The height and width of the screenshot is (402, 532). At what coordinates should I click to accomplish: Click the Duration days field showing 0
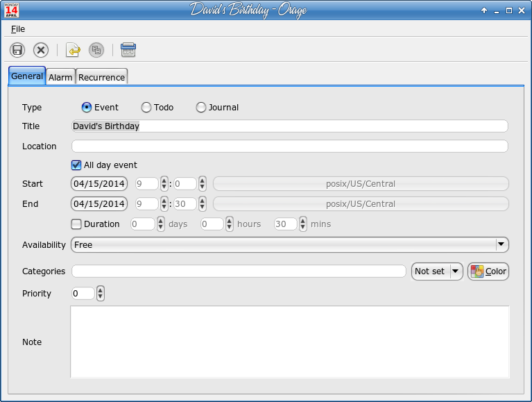[x=143, y=224]
